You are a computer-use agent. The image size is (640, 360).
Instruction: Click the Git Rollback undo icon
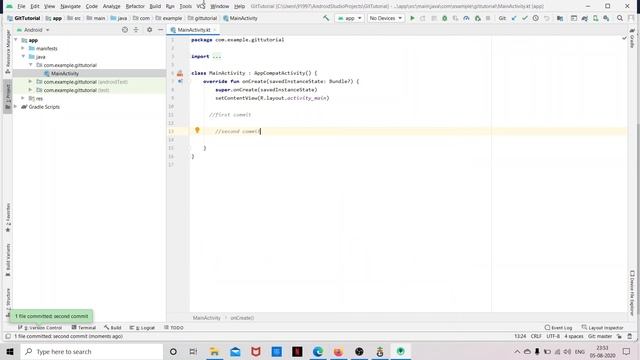pos(547,18)
